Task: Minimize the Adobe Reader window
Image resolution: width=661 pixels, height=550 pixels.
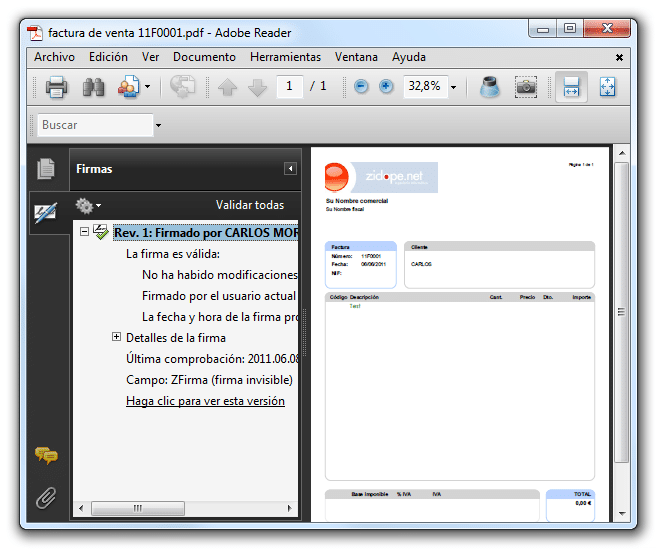Action: point(543,29)
